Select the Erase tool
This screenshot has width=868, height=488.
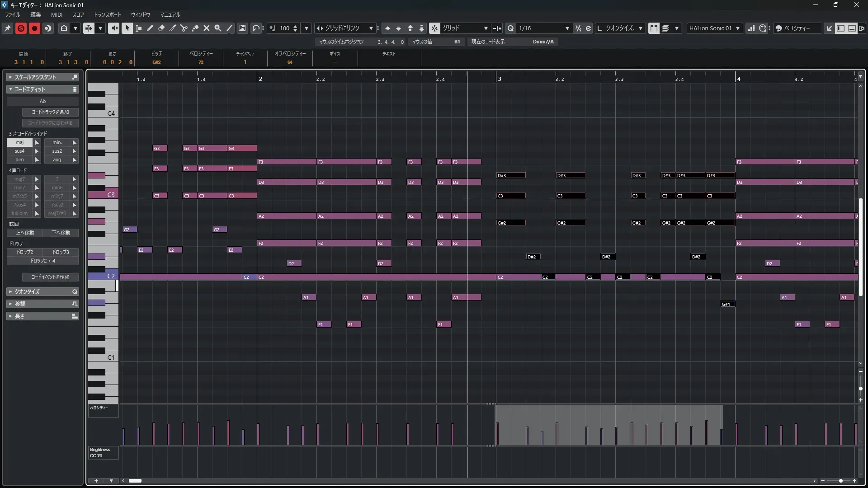click(161, 28)
